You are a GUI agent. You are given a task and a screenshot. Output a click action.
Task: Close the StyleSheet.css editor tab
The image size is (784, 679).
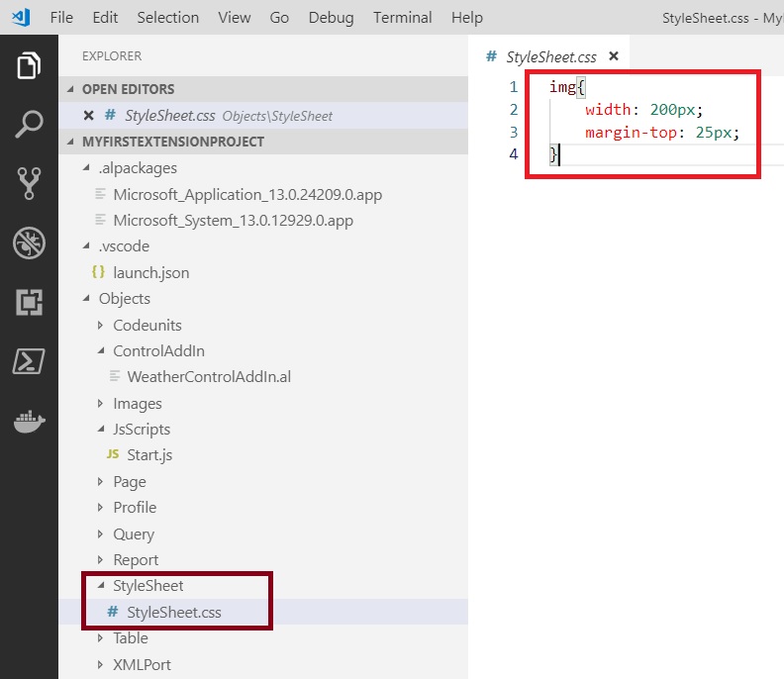pos(614,57)
